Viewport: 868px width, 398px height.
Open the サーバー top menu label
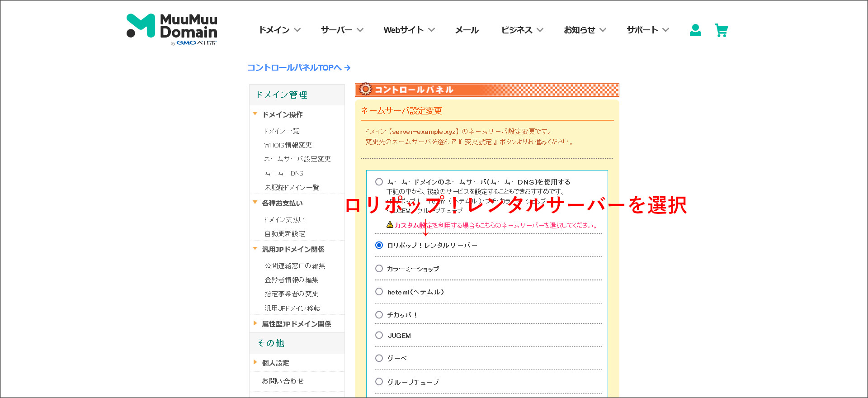pyautogui.click(x=336, y=30)
